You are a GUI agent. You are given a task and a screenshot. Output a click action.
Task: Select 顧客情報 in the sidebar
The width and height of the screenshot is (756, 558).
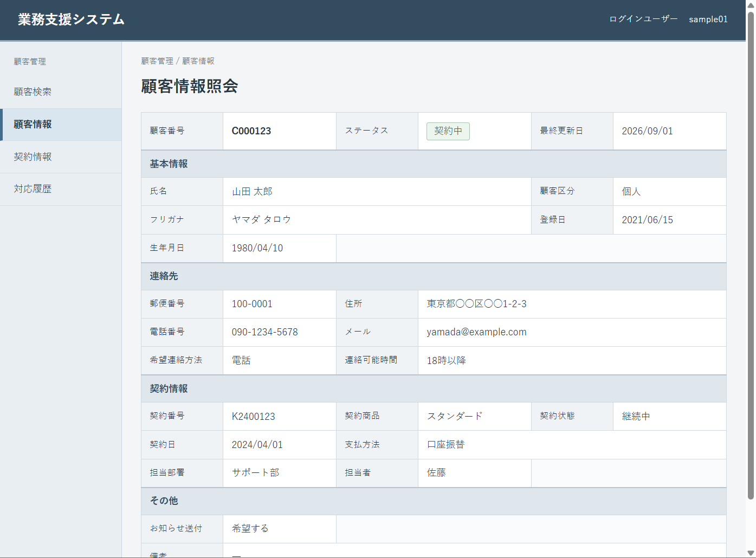(x=61, y=125)
